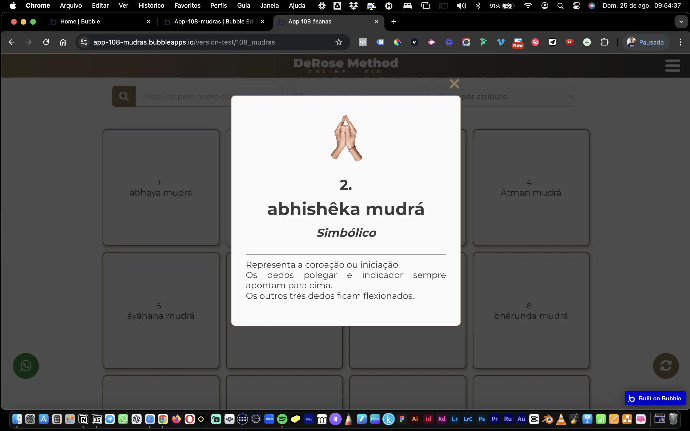Bookmark this page with the star
Viewport: 690px width, 431px height.
338,42
